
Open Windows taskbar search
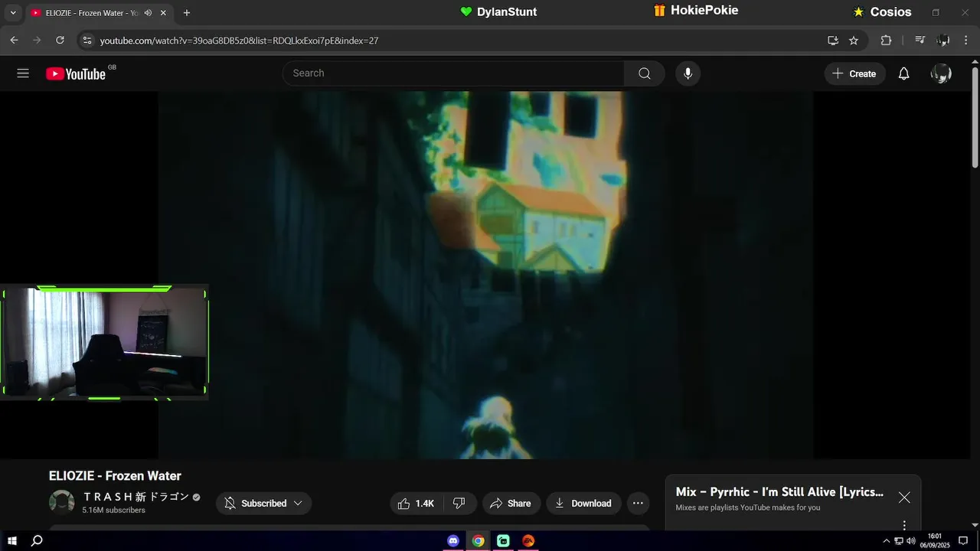click(x=37, y=541)
